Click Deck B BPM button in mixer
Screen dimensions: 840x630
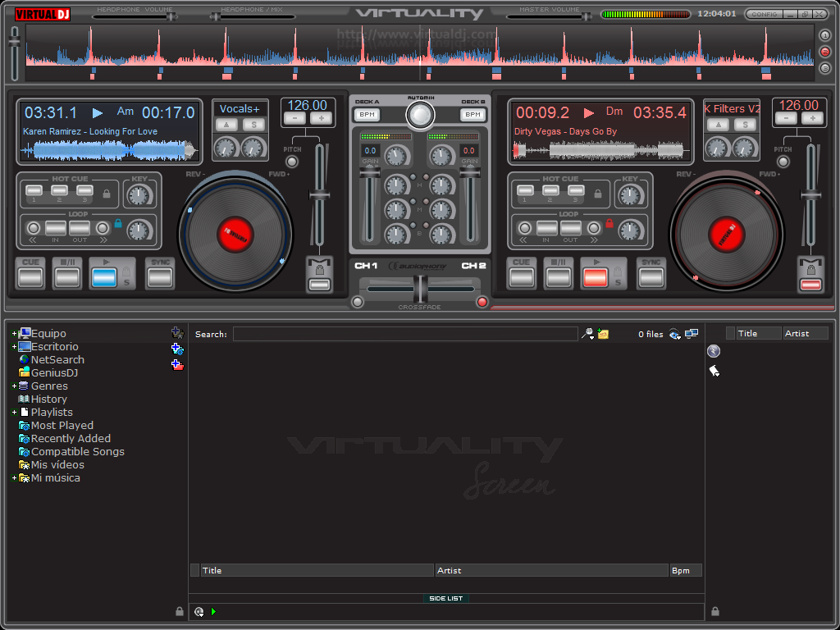[x=472, y=115]
